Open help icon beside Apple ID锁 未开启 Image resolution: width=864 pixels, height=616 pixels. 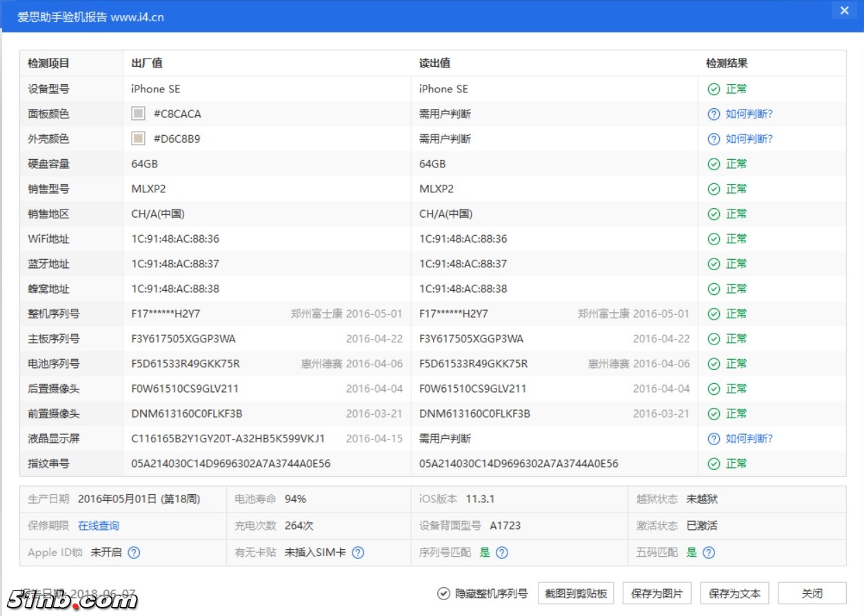click(x=134, y=553)
